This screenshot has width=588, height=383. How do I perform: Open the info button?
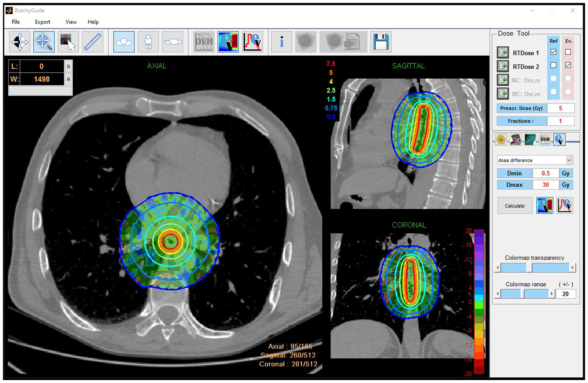coord(282,42)
